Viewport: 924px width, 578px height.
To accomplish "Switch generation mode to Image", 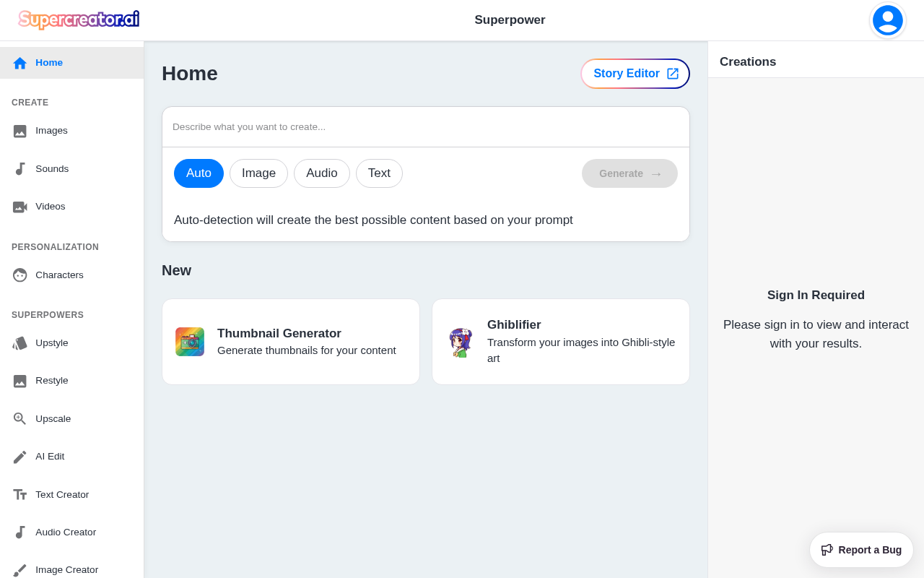I will tap(258, 173).
